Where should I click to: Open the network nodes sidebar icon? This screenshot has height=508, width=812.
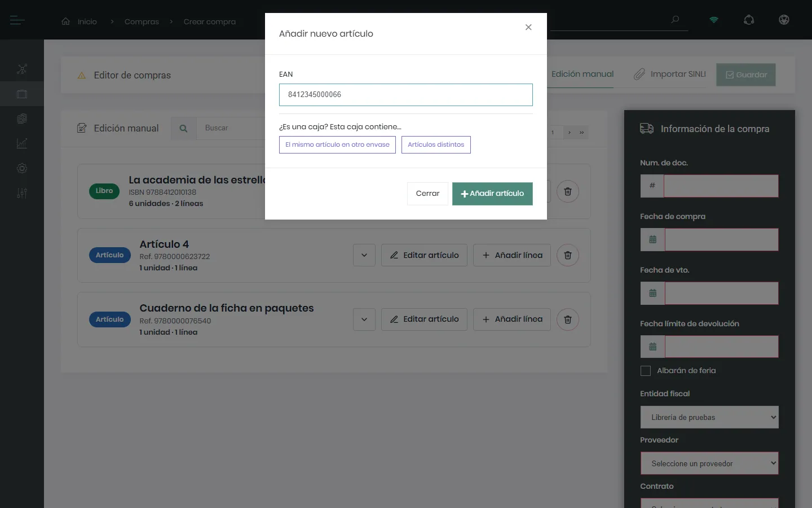click(x=22, y=69)
